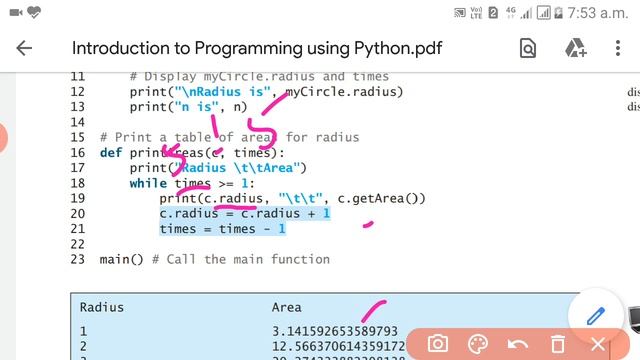
Task: Tap the 'Radius' output table header
Action: (x=102, y=307)
